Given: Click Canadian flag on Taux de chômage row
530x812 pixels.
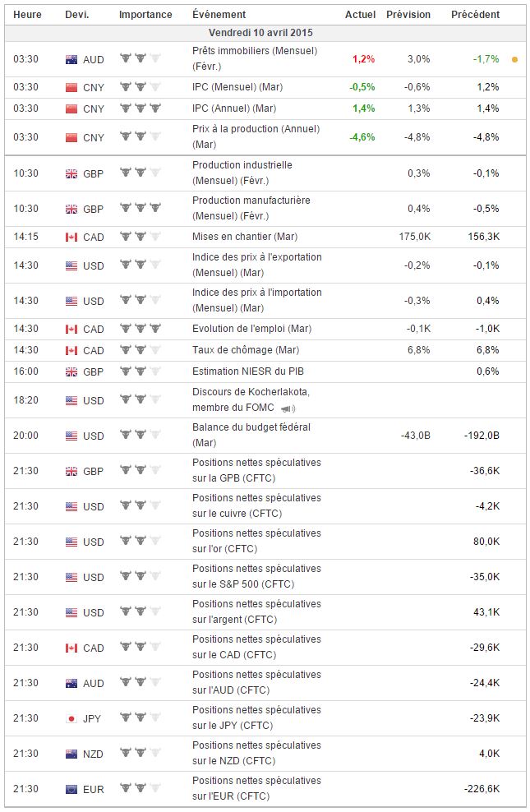Looking at the screenshot, I should [71, 350].
